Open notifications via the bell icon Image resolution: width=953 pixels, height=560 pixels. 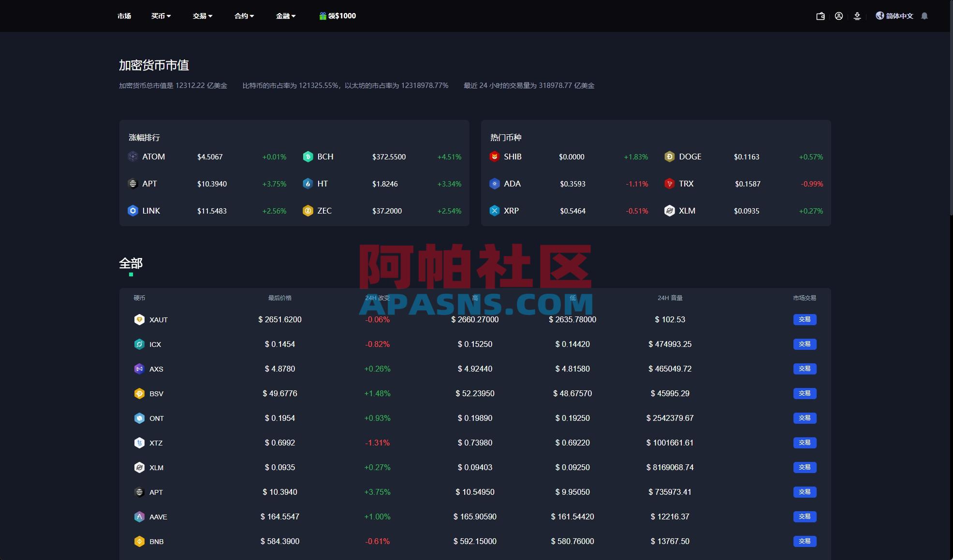tap(924, 16)
